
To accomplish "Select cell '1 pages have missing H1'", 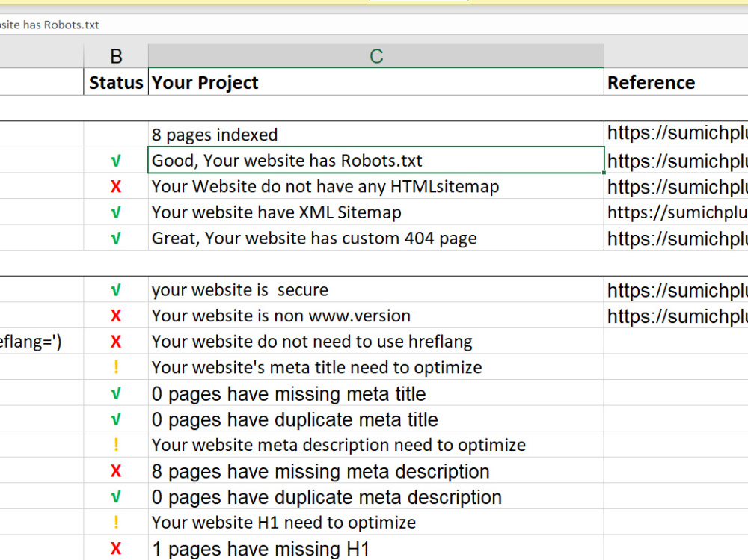I will pyautogui.click(x=376, y=548).
